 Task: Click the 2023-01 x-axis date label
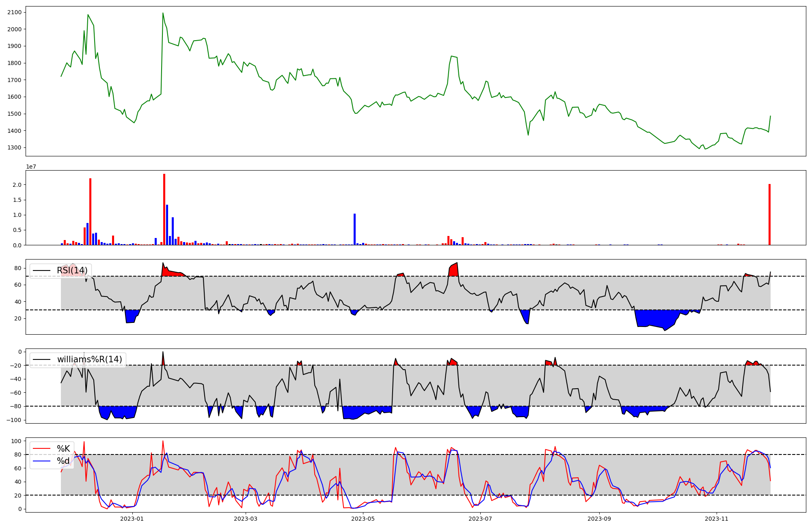pos(132,519)
